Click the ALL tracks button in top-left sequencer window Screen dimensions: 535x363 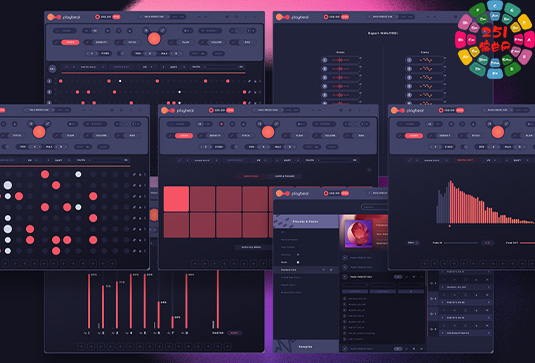coord(52,69)
